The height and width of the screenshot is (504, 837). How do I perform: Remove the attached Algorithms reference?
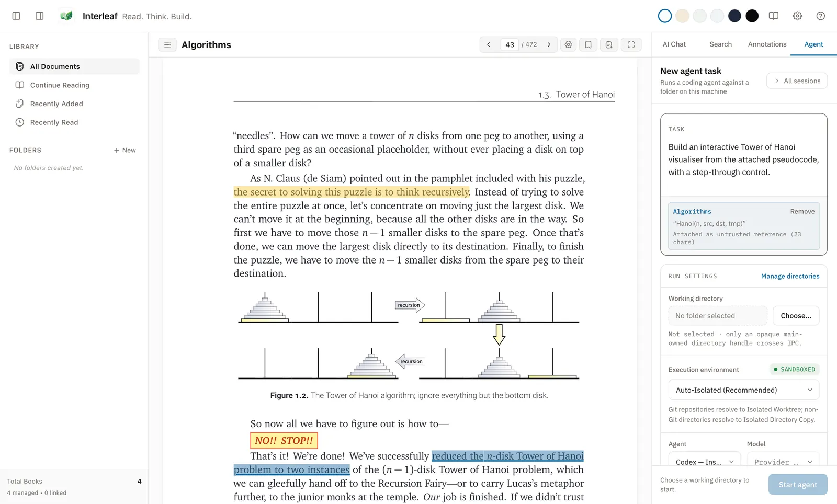click(802, 212)
